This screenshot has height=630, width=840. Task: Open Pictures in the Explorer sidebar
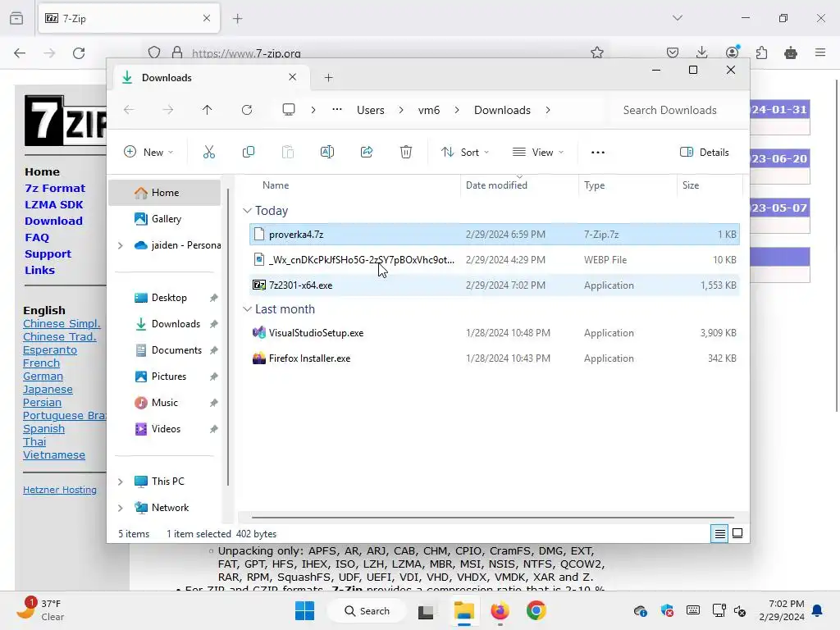(x=164, y=376)
